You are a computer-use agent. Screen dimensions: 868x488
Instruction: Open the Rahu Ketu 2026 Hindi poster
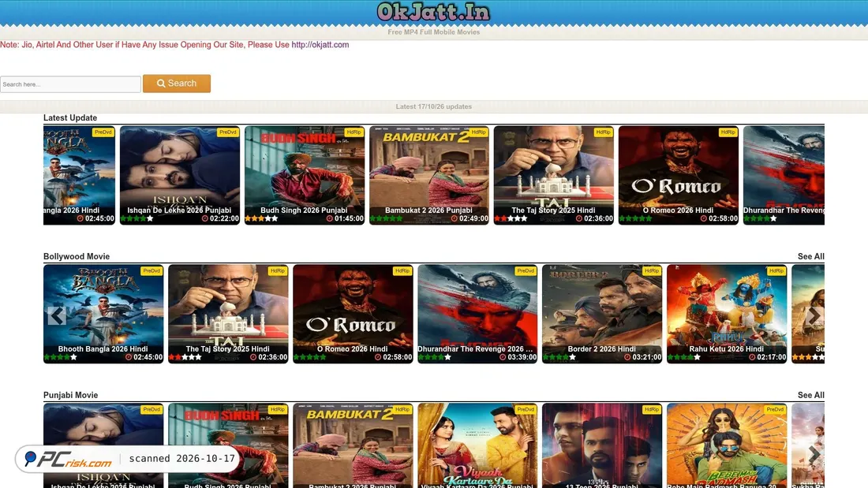[x=726, y=314]
